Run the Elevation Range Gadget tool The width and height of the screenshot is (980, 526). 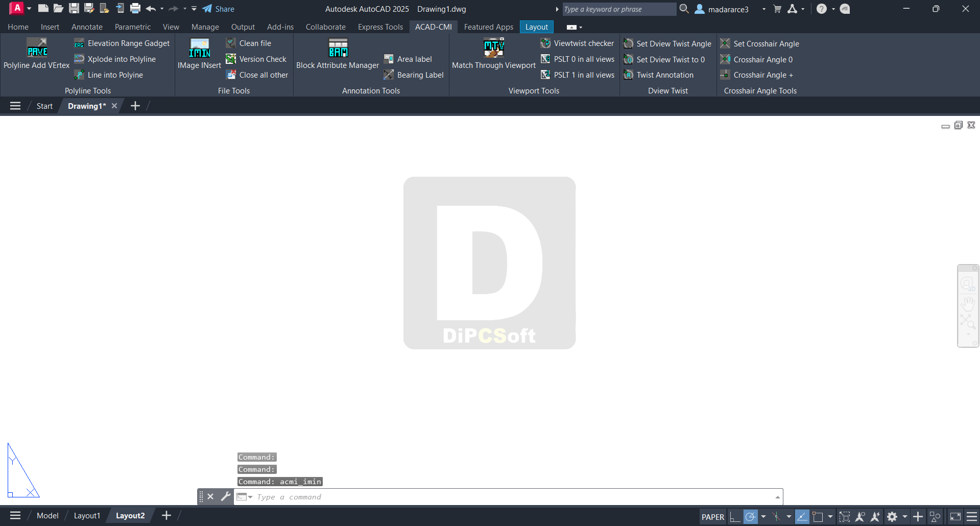tap(122, 43)
